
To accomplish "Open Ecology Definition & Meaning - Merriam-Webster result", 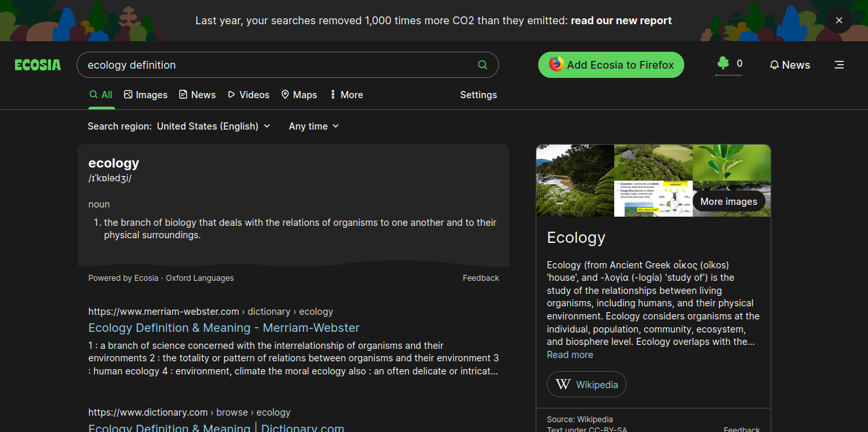I will [224, 328].
